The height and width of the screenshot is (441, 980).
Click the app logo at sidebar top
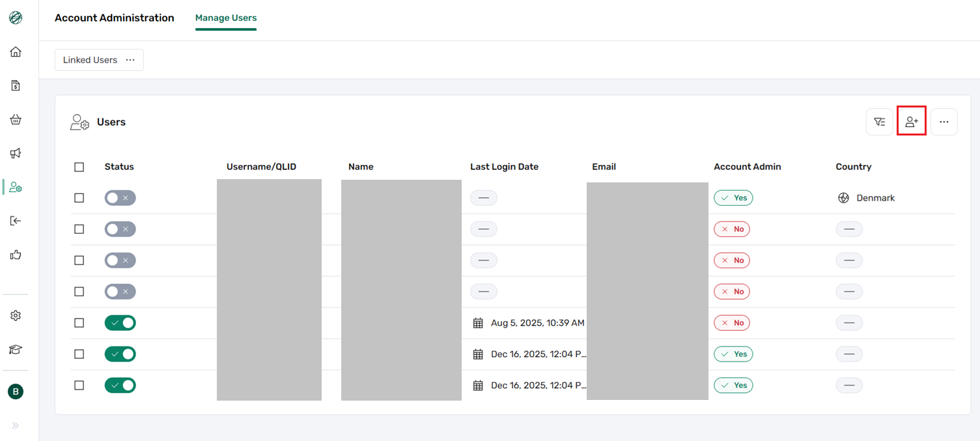(16, 18)
